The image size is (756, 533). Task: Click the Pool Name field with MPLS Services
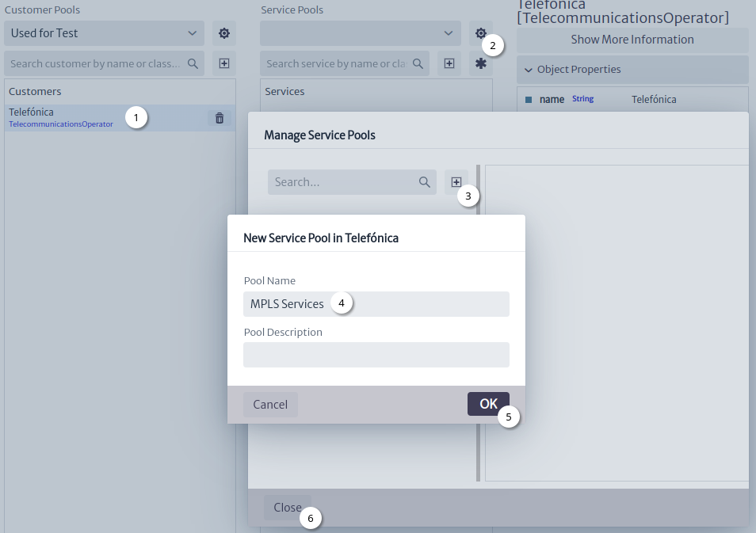pos(376,304)
